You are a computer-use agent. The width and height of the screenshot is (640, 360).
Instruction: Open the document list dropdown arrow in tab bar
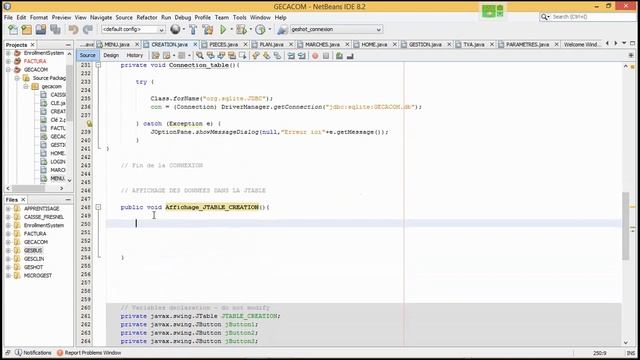pos(624,43)
